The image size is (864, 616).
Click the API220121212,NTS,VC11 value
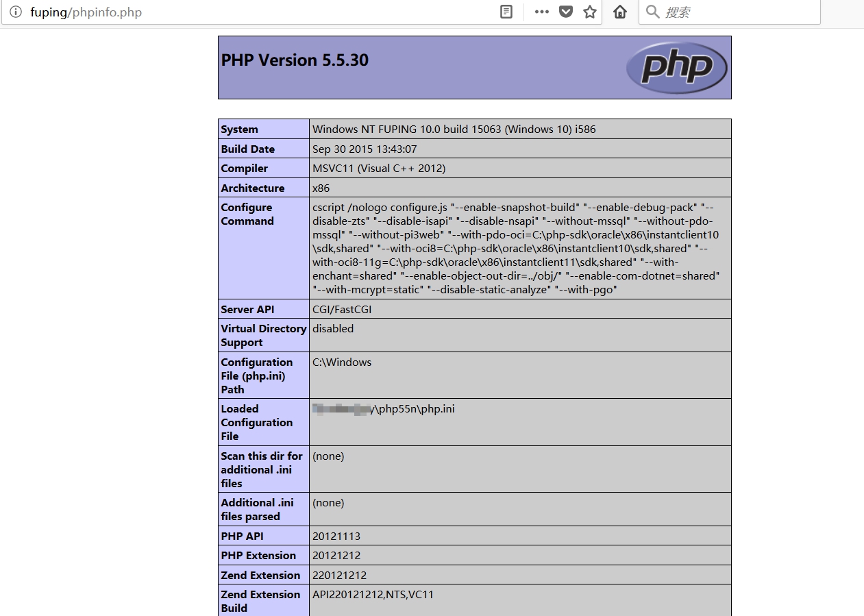click(373, 594)
